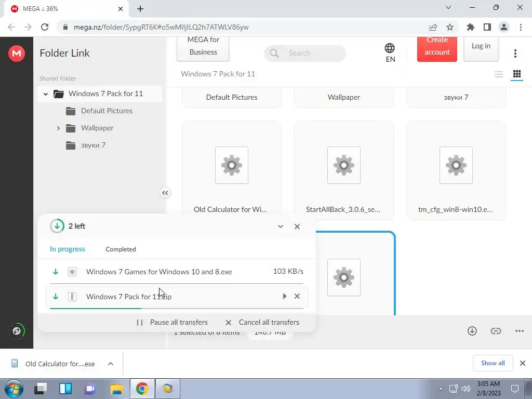Image resolution: width=532 pixels, height=399 pixels.
Task: Click progress bar of Windows 7 Games transfer
Action: click(177, 283)
